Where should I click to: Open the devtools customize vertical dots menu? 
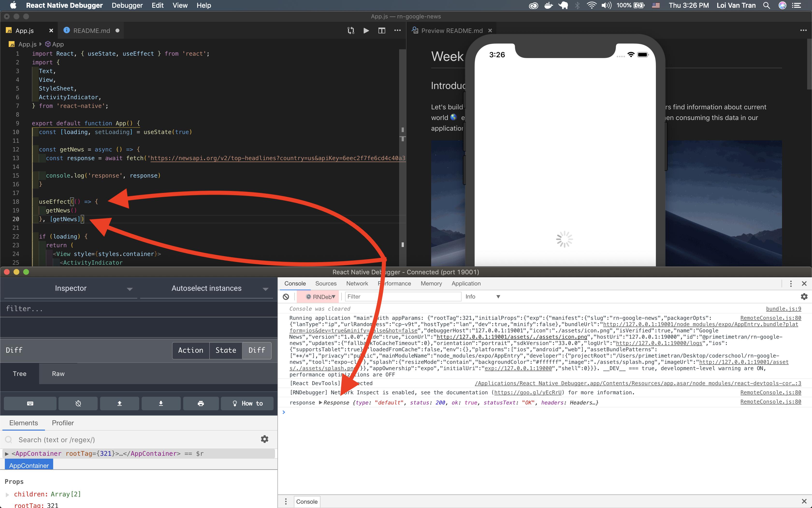791,284
